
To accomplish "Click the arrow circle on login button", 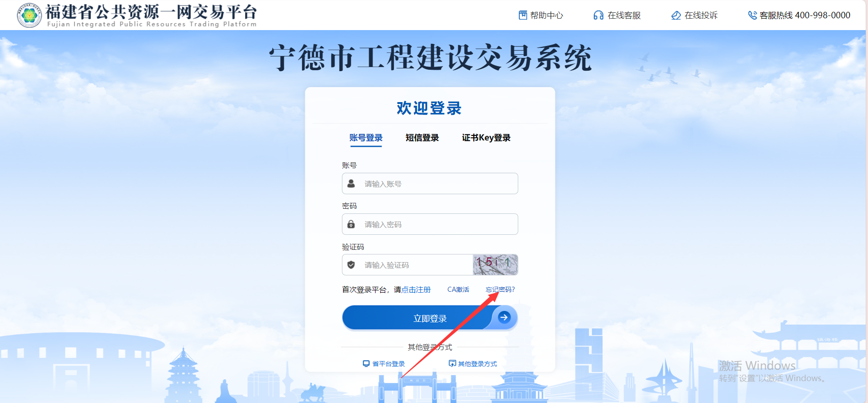I will click(x=504, y=317).
